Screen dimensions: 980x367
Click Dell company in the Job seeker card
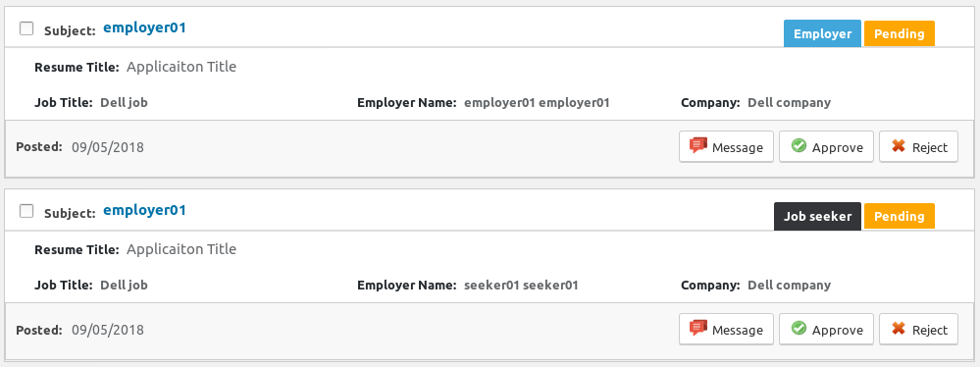790,286
